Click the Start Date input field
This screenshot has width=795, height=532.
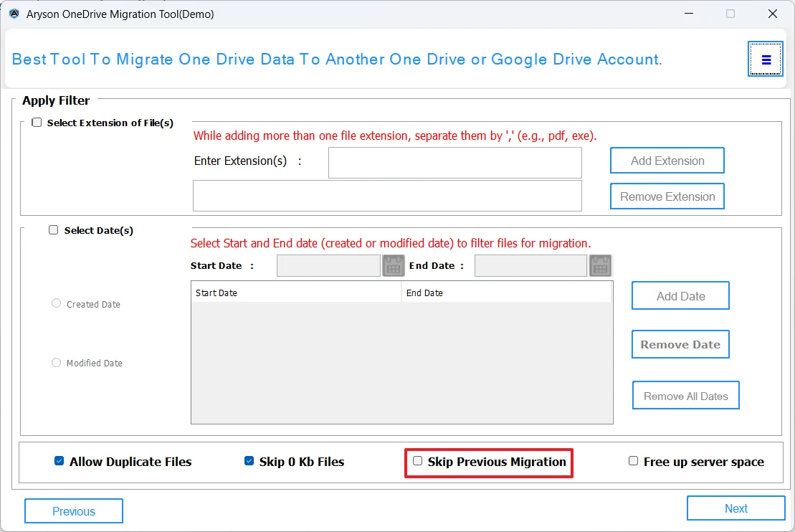(328, 266)
